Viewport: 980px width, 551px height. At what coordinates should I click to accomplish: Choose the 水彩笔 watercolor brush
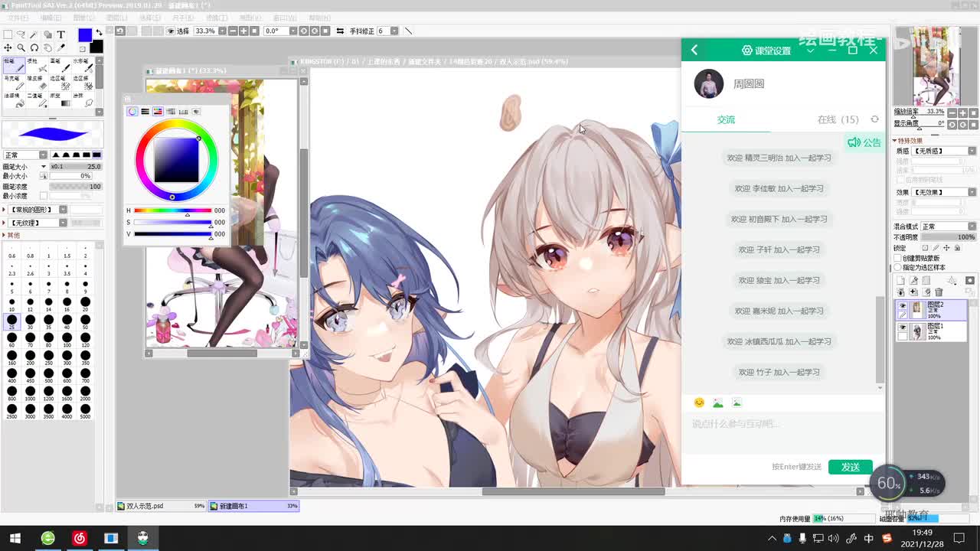83,65
